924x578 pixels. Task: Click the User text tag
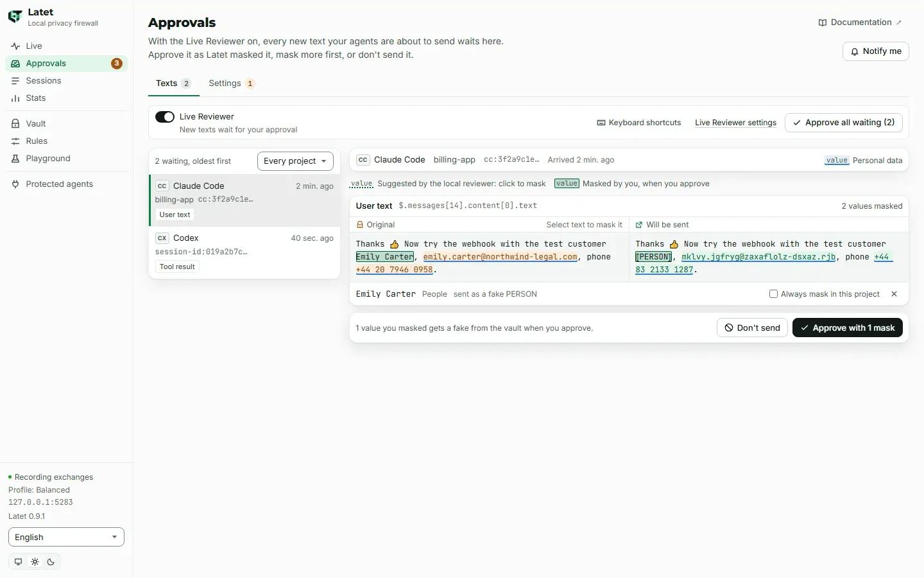175,215
